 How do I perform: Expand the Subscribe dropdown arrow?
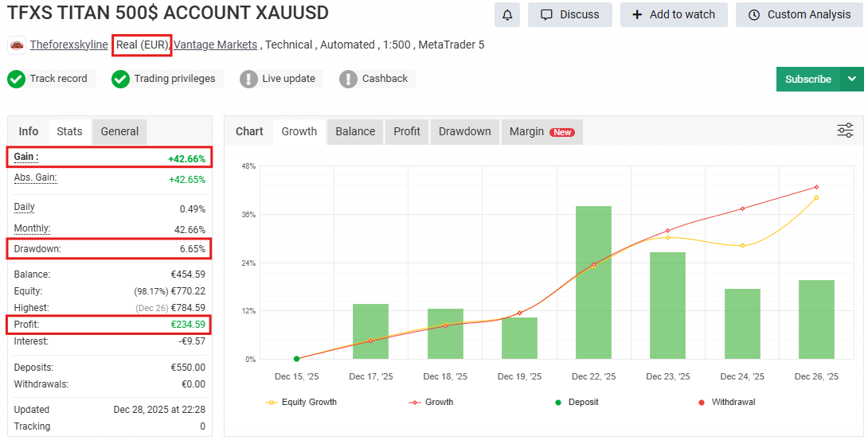coord(853,79)
